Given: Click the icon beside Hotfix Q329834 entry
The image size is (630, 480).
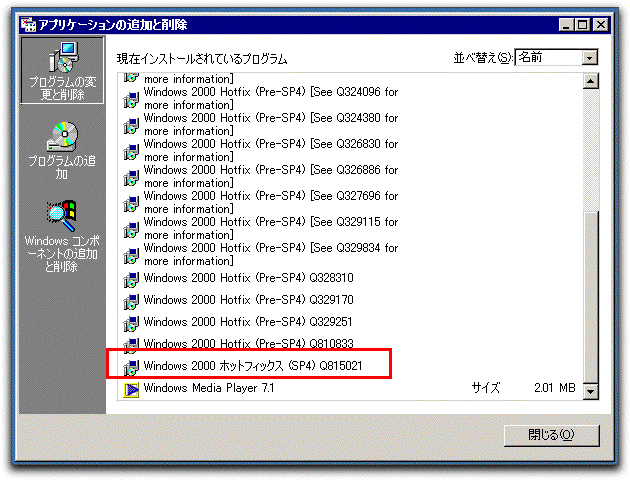Looking at the screenshot, I should (131, 255).
